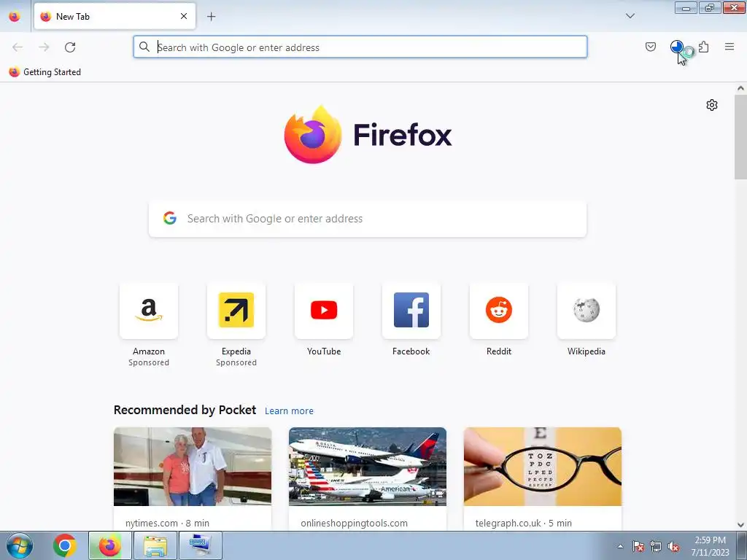The height and width of the screenshot is (560, 747).
Task: Open a new tab with plus button
Action: click(211, 16)
